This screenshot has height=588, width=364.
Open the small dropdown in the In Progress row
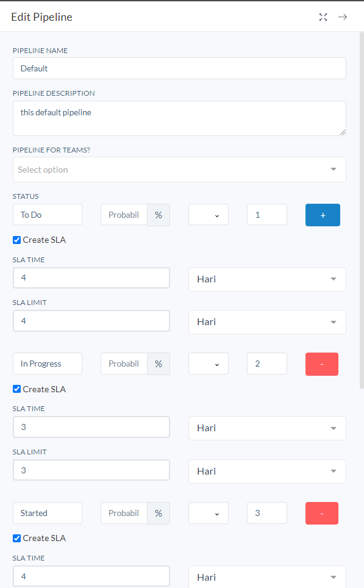(x=209, y=364)
